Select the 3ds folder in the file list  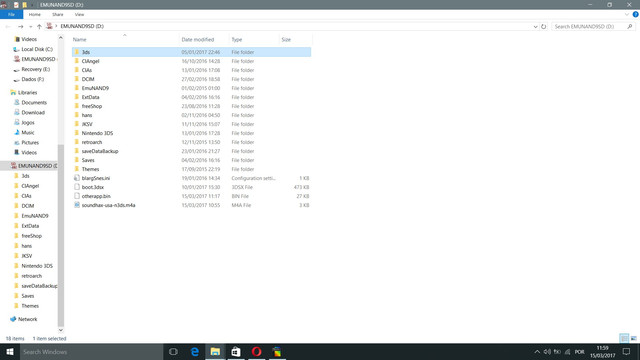coord(191,52)
